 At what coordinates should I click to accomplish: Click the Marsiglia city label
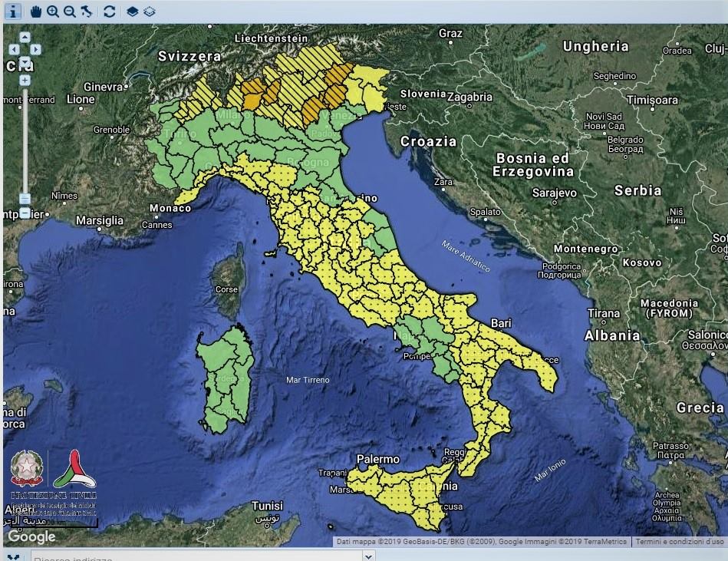[x=100, y=220]
